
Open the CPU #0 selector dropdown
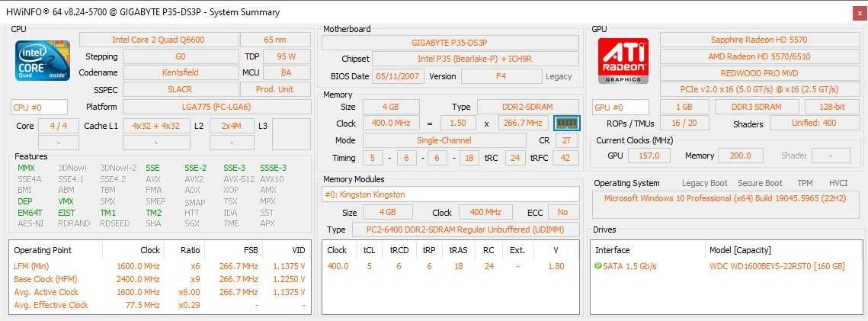click(40, 107)
